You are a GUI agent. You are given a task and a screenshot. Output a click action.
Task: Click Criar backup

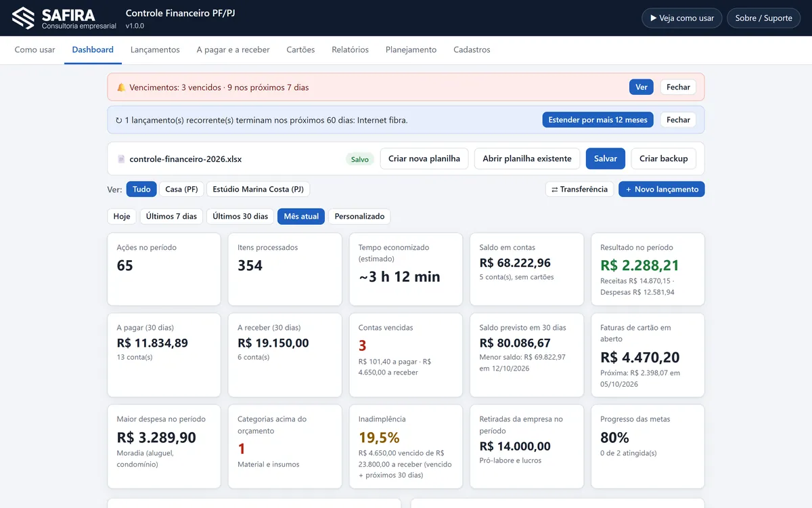[664, 158]
